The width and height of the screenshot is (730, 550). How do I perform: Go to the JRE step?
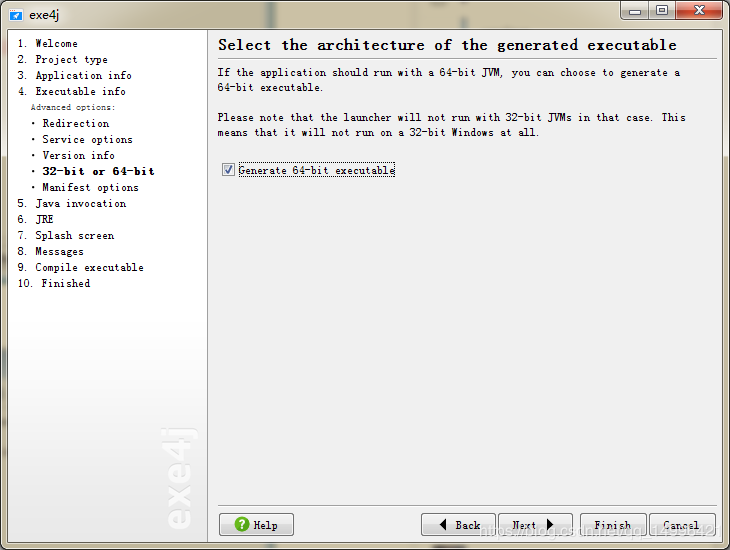[x=44, y=219]
